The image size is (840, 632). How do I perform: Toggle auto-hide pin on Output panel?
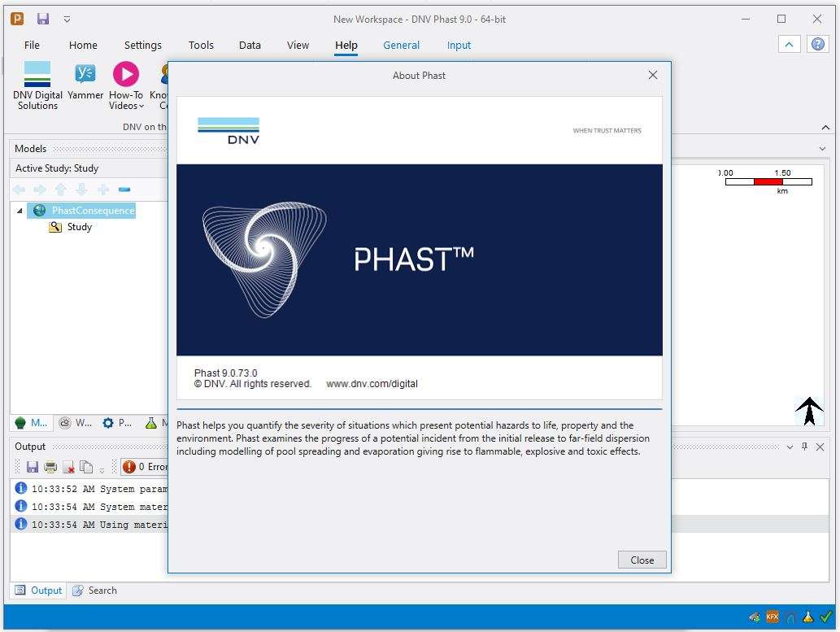point(804,447)
